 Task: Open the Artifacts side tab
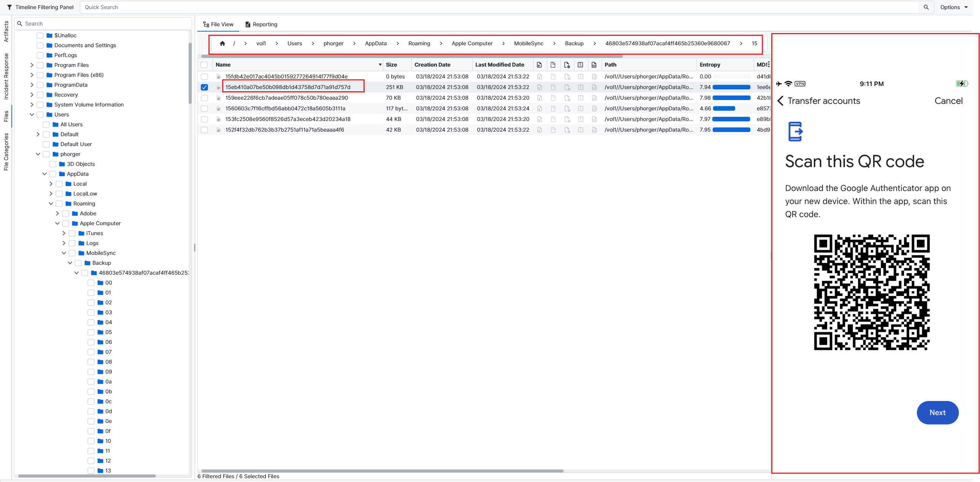6,32
